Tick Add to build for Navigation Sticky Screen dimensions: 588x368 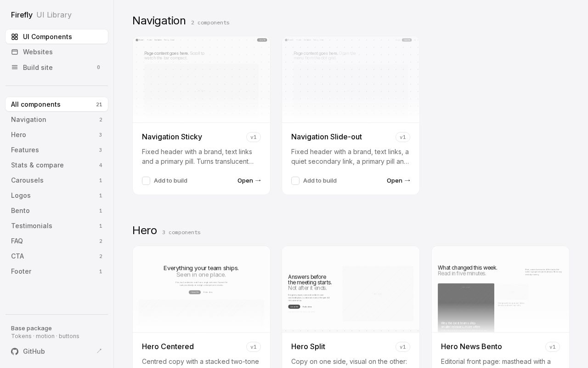click(146, 181)
